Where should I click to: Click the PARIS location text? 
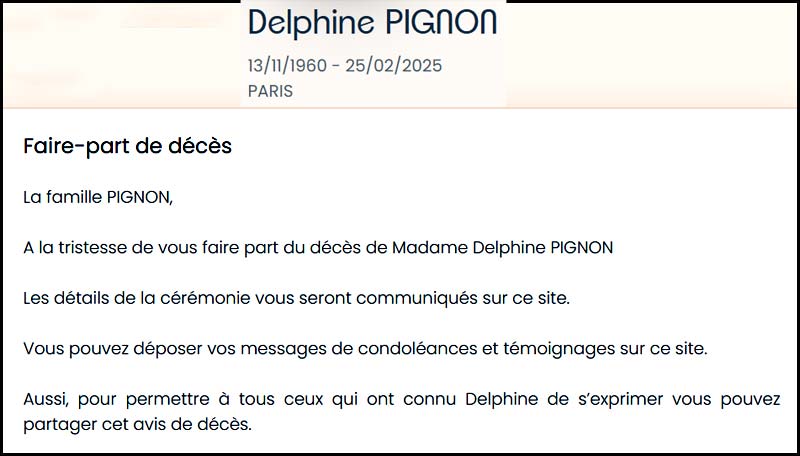tap(270, 90)
